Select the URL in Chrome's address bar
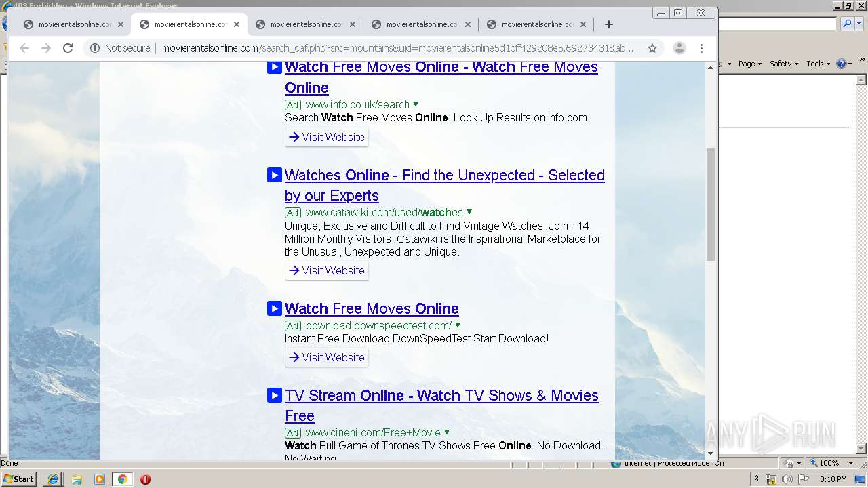This screenshot has height=488, width=868. (397, 48)
